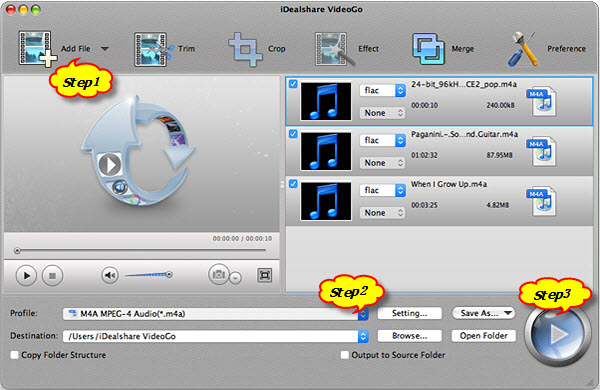Click the 87.95MB file size
This screenshot has width=600, height=390.
(499, 155)
